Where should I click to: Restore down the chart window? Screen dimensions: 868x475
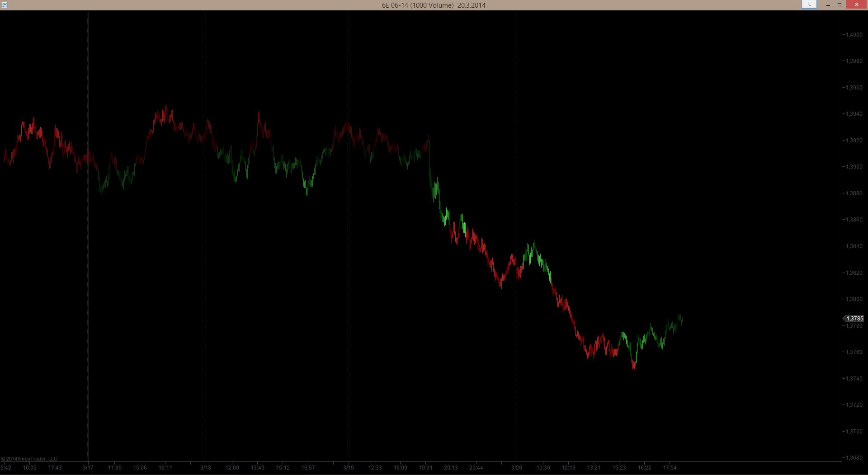pyautogui.click(x=840, y=5)
